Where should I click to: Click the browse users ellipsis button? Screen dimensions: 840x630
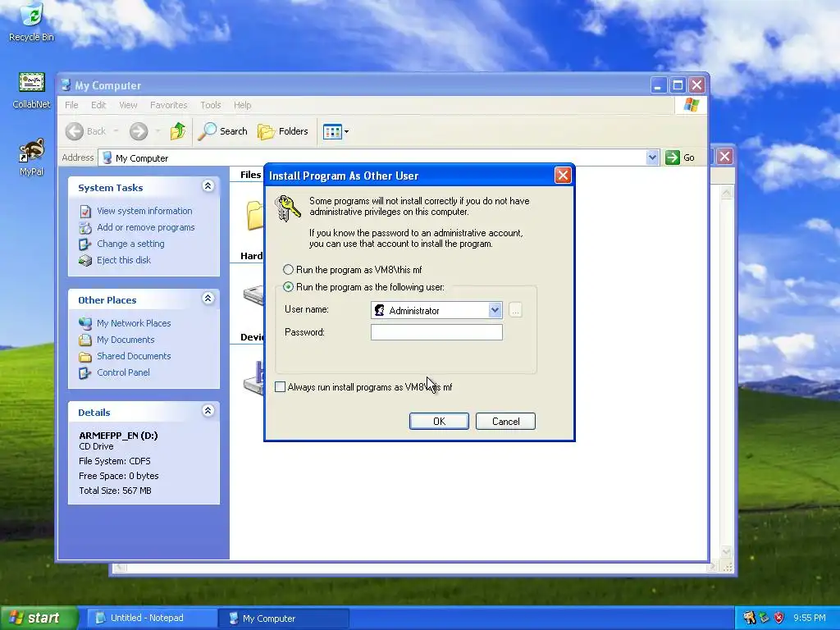tap(515, 310)
